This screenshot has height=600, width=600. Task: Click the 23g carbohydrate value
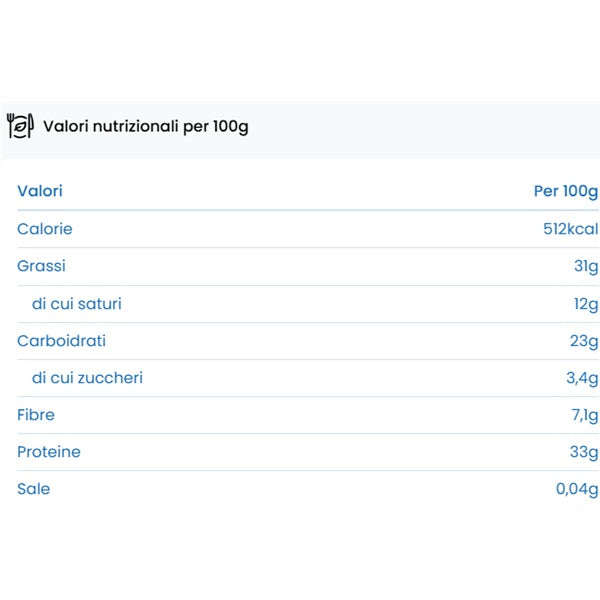(x=583, y=341)
